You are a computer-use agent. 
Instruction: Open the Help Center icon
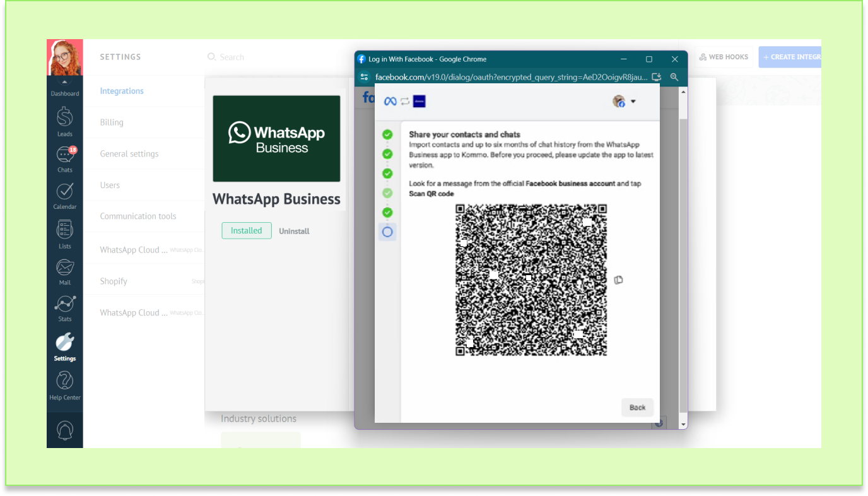click(x=65, y=382)
